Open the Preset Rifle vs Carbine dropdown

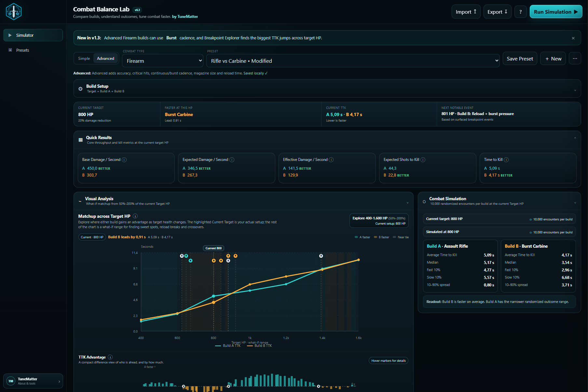click(353, 61)
